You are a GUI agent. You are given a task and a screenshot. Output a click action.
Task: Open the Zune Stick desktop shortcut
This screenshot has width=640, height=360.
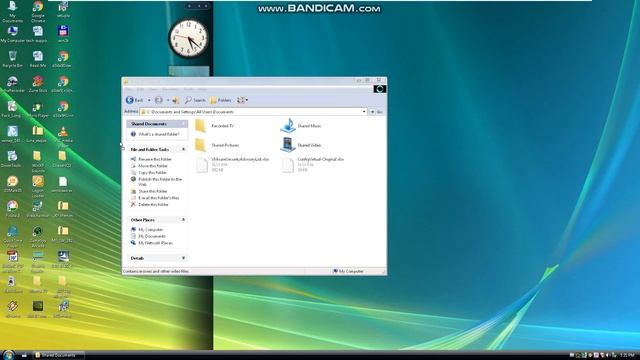tap(38, 84)
